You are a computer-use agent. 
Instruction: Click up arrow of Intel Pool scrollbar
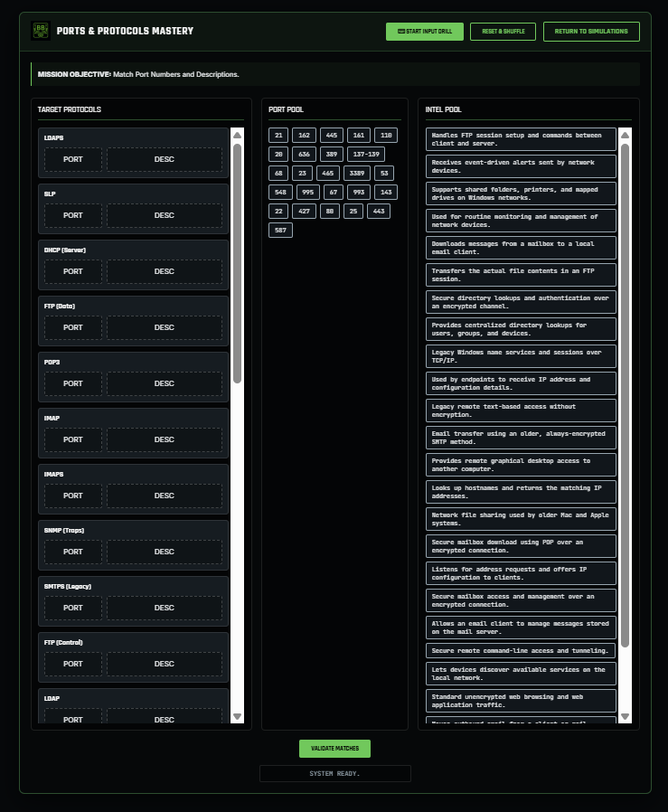(x=625, y=136)
